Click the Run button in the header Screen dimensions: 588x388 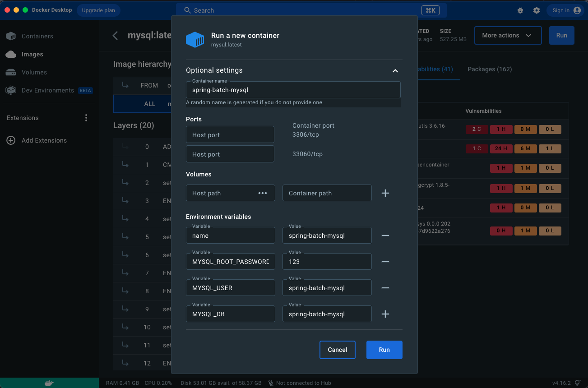tap(562, 35)
